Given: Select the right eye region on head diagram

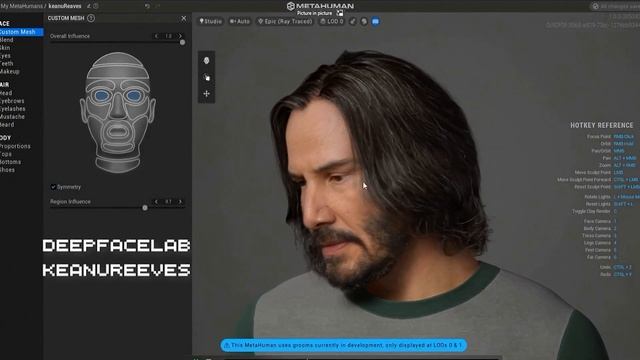Looking at the screenshot, I should pyautogui.click(x=134, y=96).
